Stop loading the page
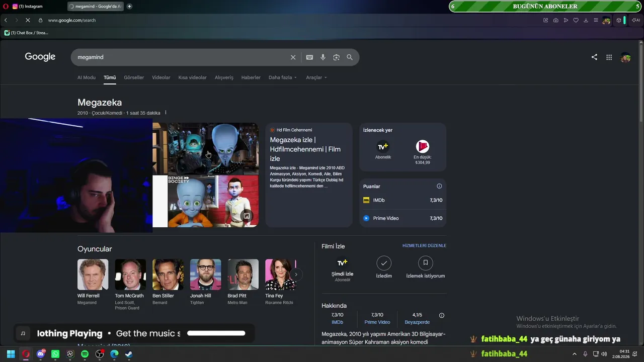Image resolution: width=644 pixels, height=362 pixels. pos(28,20)
